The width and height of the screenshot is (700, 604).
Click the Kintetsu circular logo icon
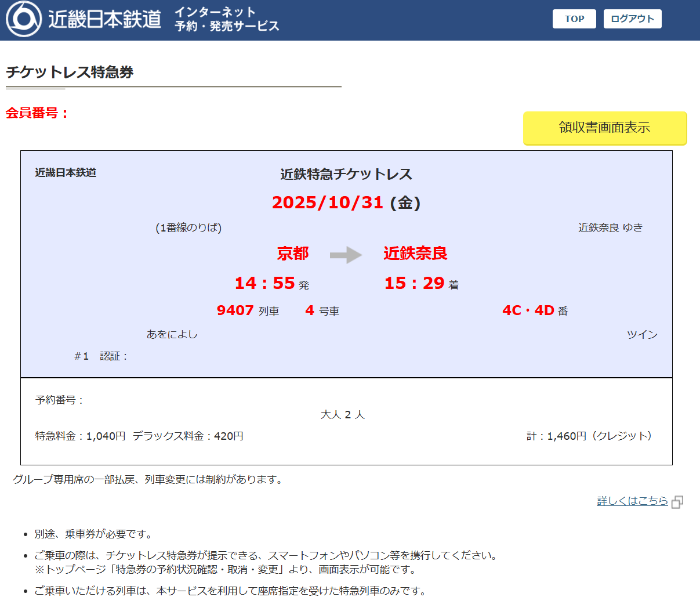(x=24, y=19)
